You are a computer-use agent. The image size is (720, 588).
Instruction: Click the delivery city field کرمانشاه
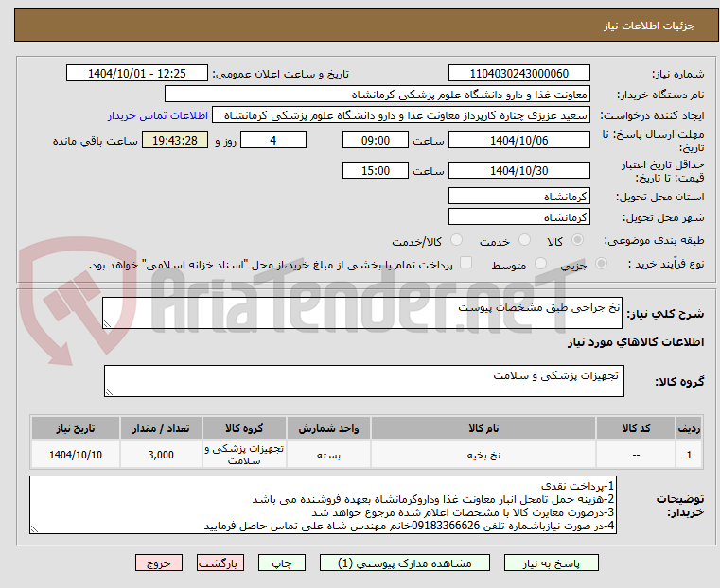point(518,216)
